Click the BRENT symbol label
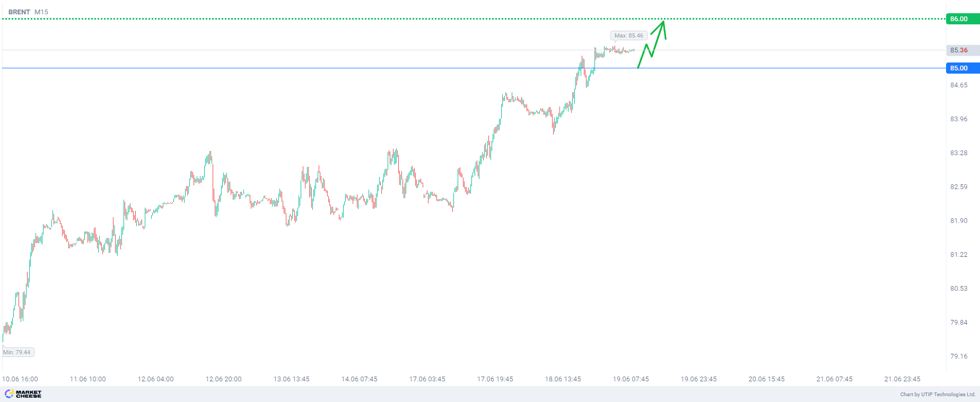This screenshot has height=402, width=980. click(19, 12)
